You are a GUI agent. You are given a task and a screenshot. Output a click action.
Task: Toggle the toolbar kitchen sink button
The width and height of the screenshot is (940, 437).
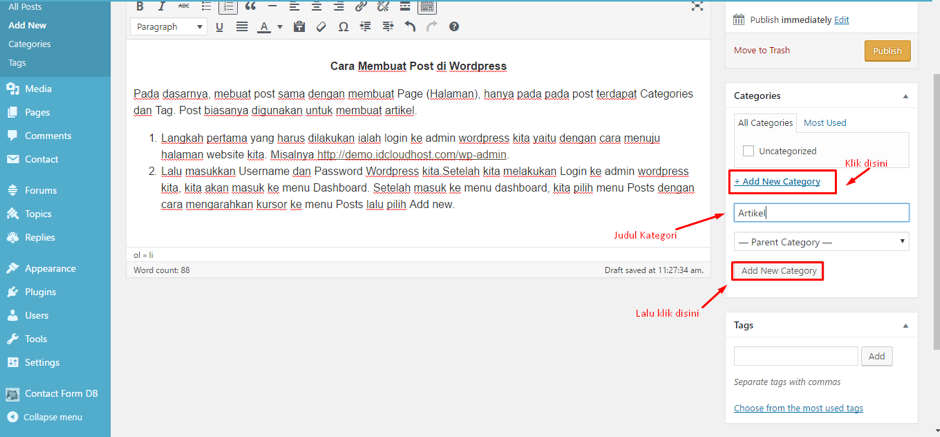click(427, 7)
